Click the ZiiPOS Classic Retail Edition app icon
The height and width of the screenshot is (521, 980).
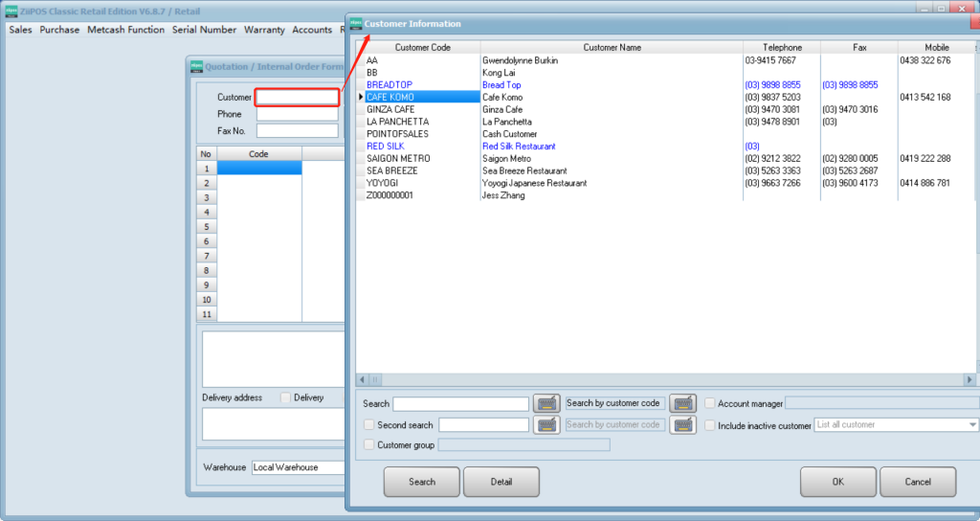(11, 10)
